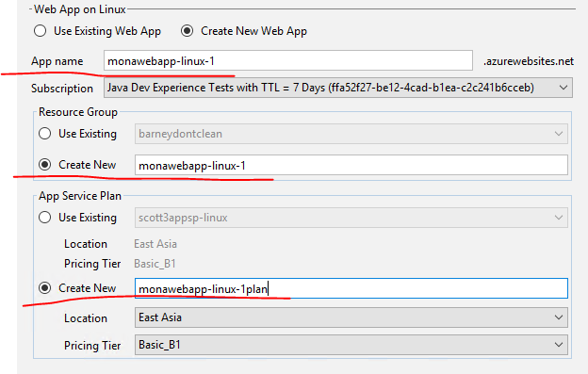Click the new Resource Group name field

click(x=351, y=165)
